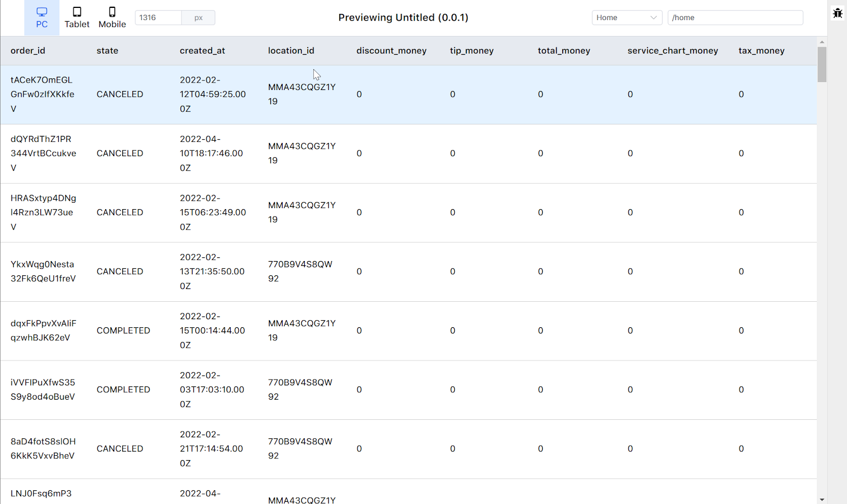This screenshot has width=847, height=504.
Task: Click COMPLETED state in the iVVFIPuXfwS35 row
Action: (x=123, y=390)
